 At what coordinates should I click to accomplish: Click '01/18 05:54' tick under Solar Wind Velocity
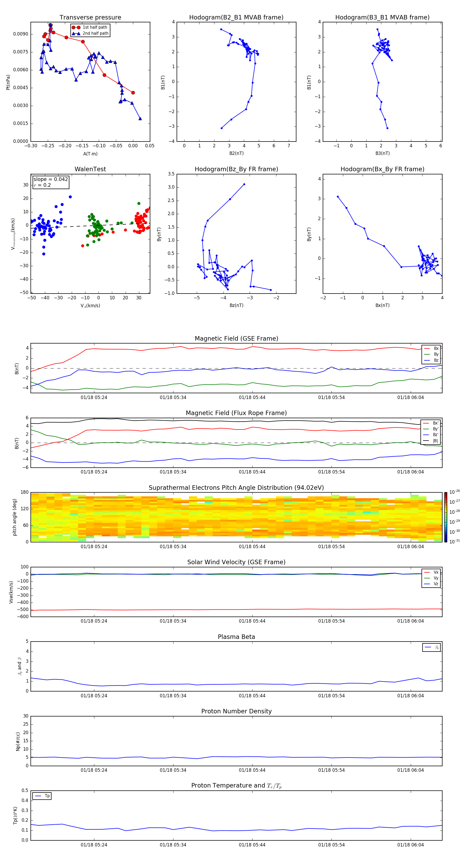coord(332,621)
